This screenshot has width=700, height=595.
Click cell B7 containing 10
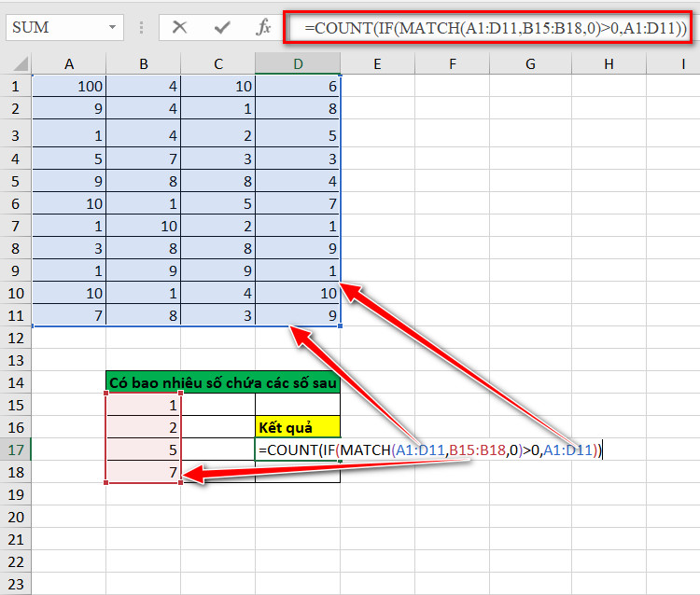point(144,226)
